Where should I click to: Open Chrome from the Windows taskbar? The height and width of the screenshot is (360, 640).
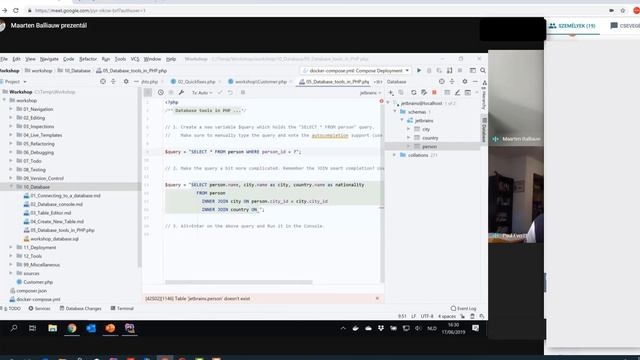72,328
